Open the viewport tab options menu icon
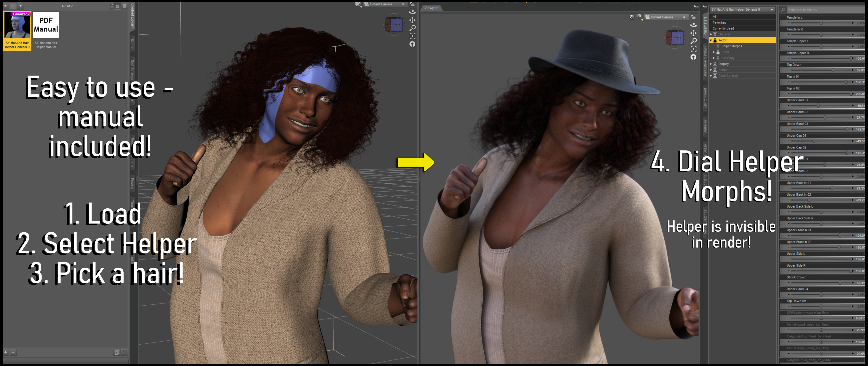Viewport: 868px width, 366px height. pos(696,7)
